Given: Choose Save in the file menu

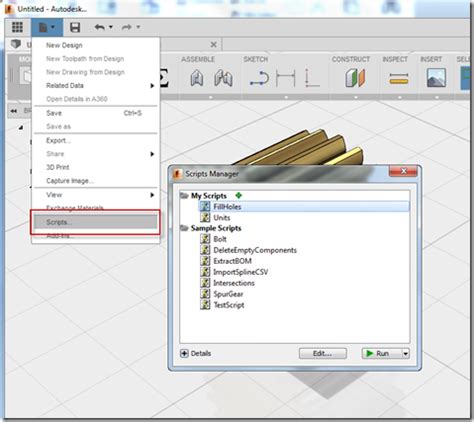Looking at the screenshot, I should [96, 113].
